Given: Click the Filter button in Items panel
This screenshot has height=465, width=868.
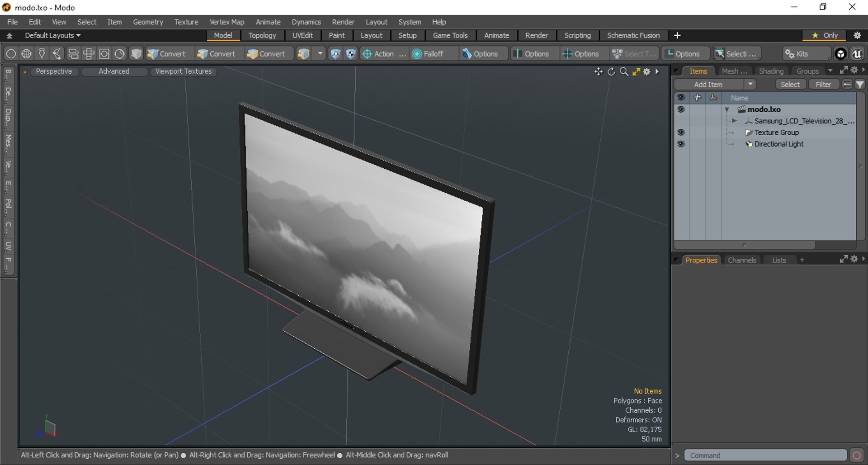Looking at the screenshot, I should [x=823, y=84].
